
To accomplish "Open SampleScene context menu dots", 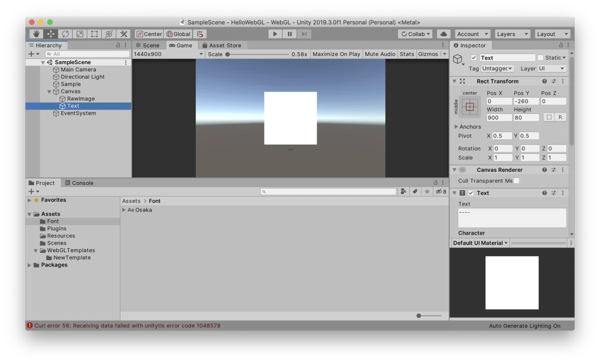I will point(125,62).
